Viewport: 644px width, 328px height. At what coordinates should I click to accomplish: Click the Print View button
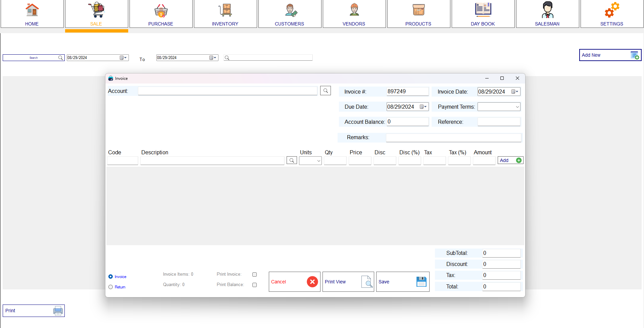[348, 282]
